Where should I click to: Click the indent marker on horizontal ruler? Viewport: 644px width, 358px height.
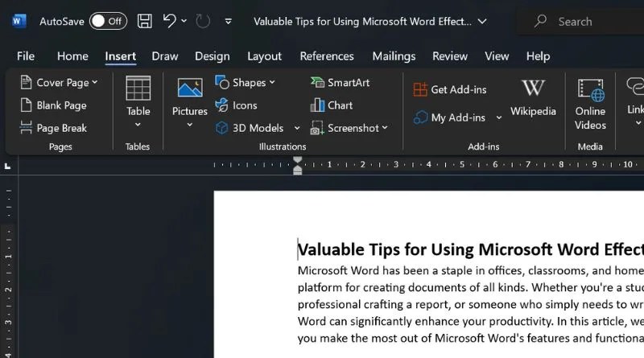[x=298, y=166]
